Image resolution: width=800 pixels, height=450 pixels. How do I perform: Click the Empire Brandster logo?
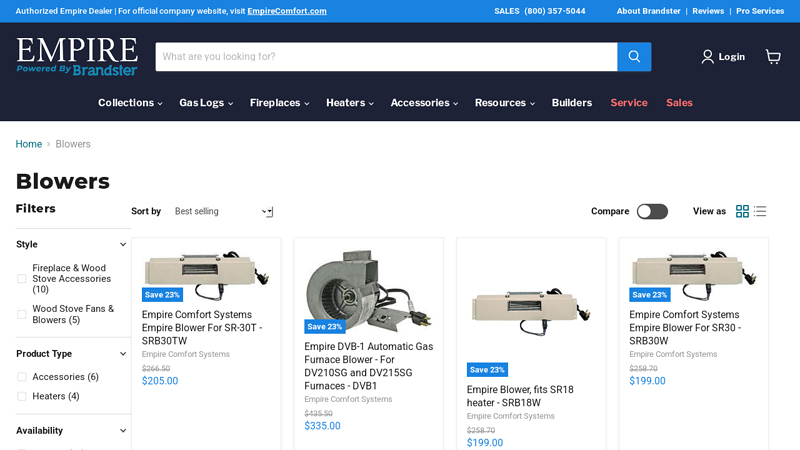click(77, 57)
